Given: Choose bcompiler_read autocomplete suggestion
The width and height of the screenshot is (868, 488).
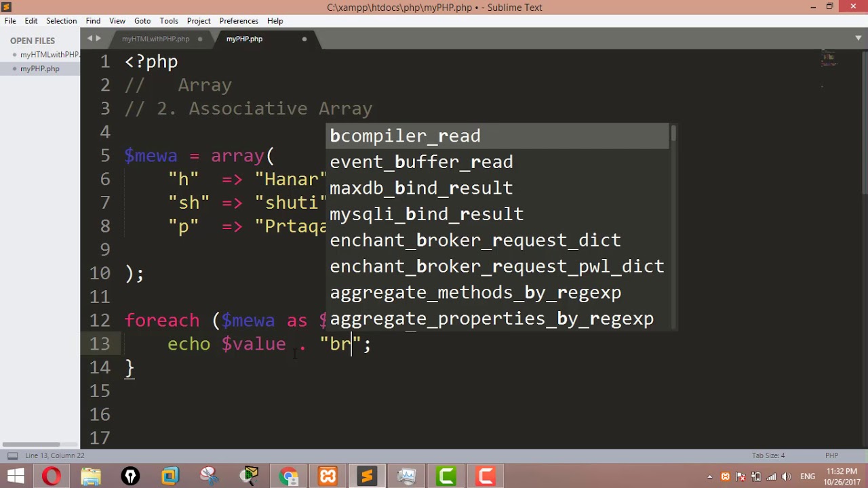Looking at the screenshot, I should pos(498,136).
